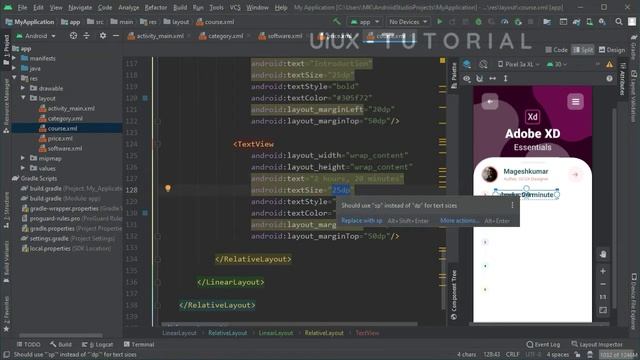
Task: Hide the Project panel with minus icon
Action: (x=116, y=36)
